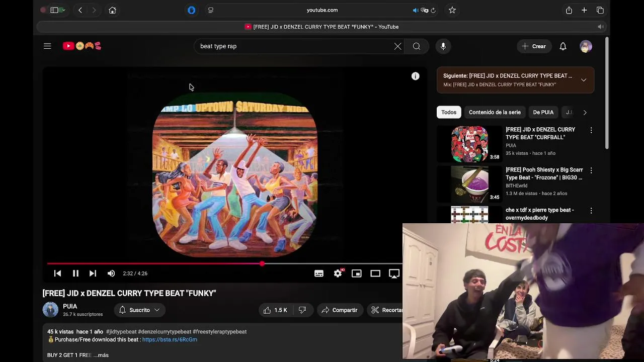
Task: Open the bsta.rs download link
Action: 170,339
